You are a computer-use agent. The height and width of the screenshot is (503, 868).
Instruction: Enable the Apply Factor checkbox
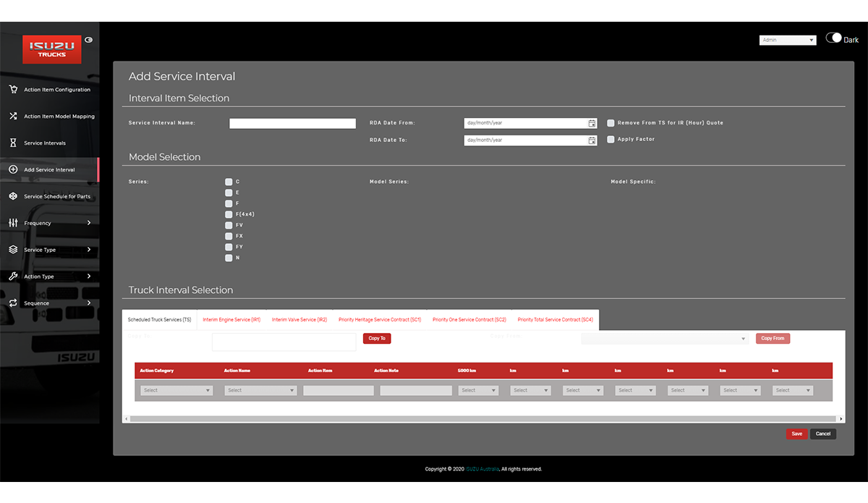611,140
